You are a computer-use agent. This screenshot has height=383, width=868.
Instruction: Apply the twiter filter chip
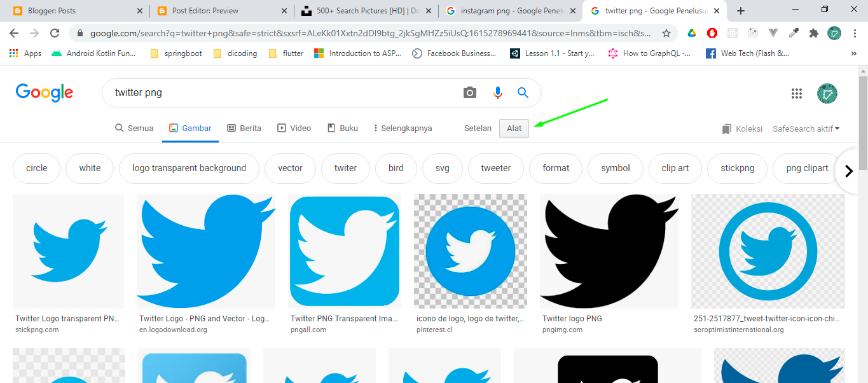[x=345, y=168]
